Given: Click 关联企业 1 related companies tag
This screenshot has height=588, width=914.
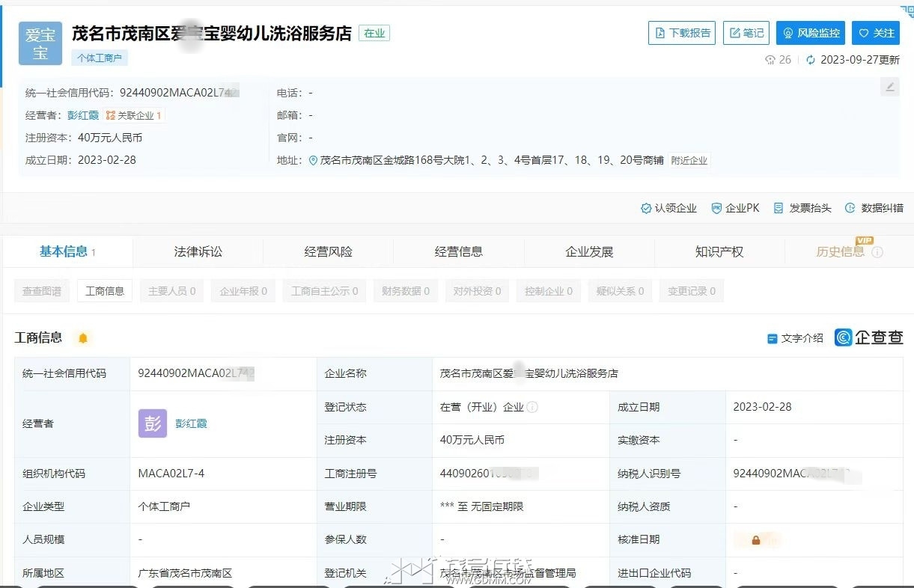Looking at the screenshot, I should pos(133,115).
